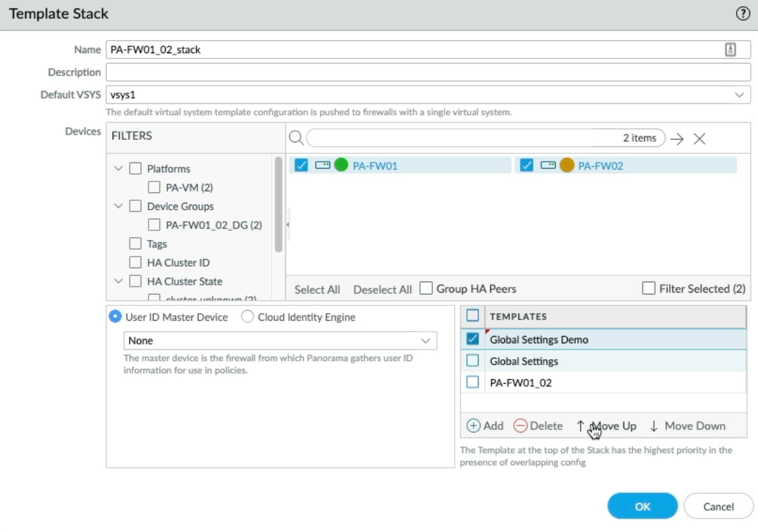Check the PA-FW01_02_DG (2) filter checkbox
The width and height of the screenshot is (758, 532).
[x=154, y=225]
